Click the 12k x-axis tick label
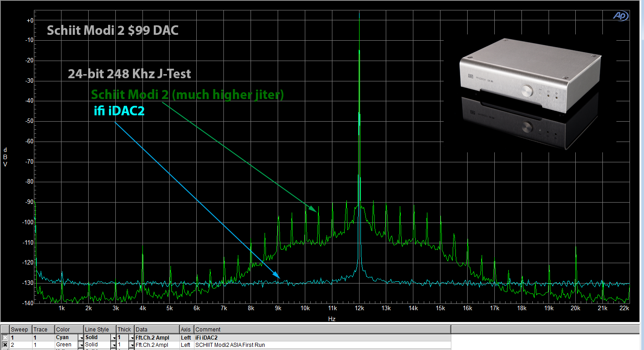This screenshot has height=350, width=644. 359,308
